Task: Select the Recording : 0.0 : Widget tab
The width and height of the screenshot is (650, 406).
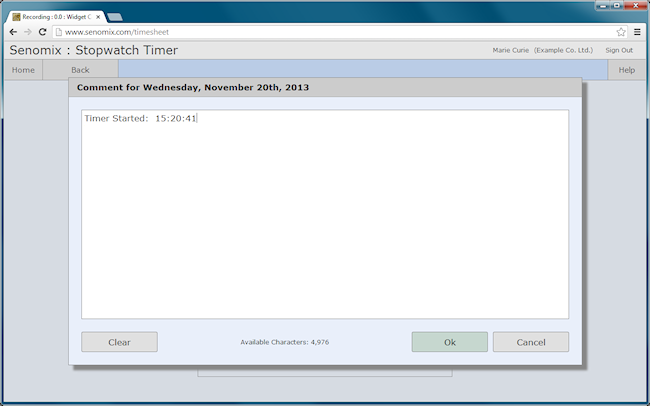Action: (56, 17)
